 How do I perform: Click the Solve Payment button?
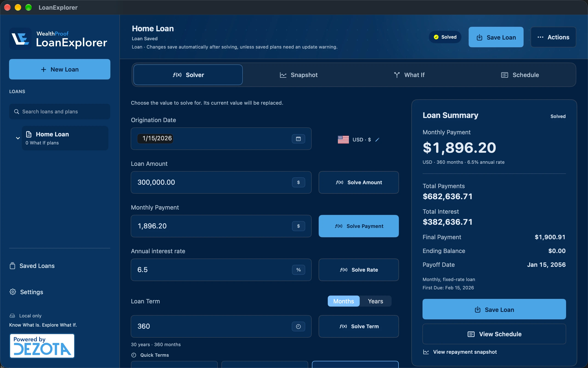coord(359,226)
